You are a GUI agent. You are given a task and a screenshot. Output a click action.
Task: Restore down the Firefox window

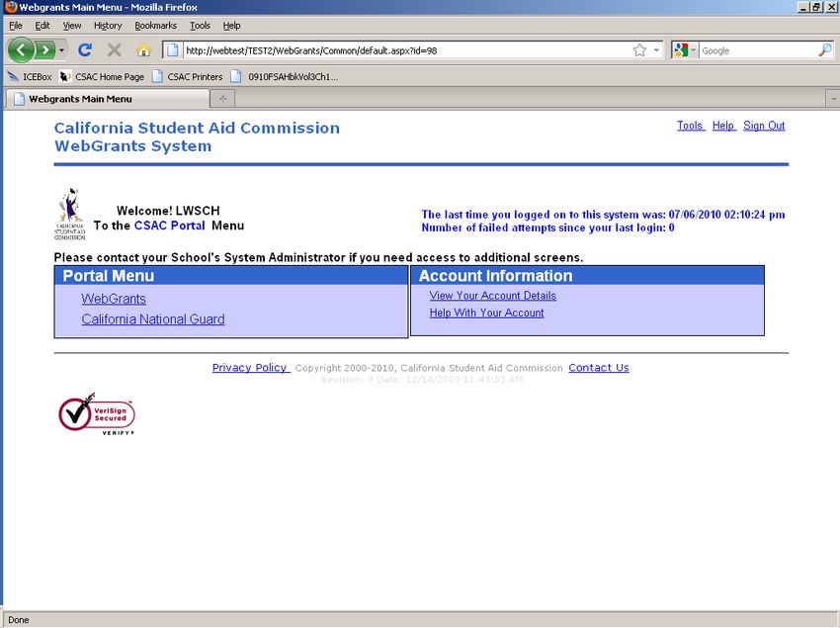[816, 7]
